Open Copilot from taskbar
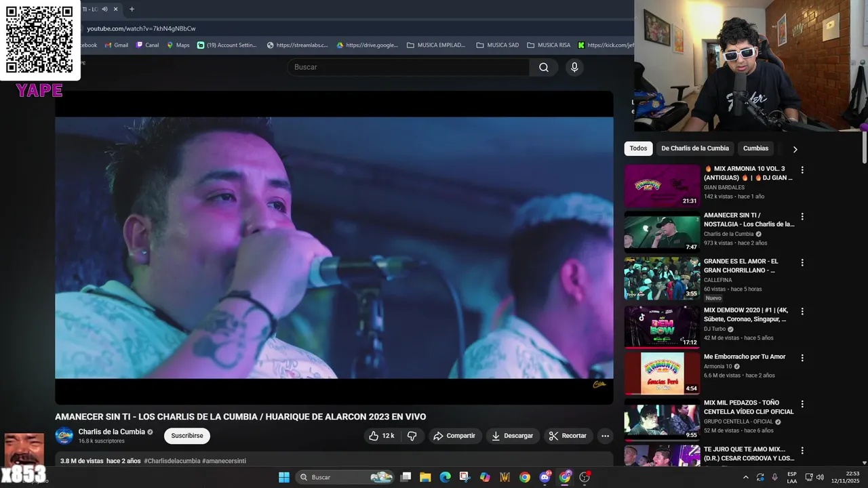This screenshot has height=488, width=868. (x=485, y=477)
